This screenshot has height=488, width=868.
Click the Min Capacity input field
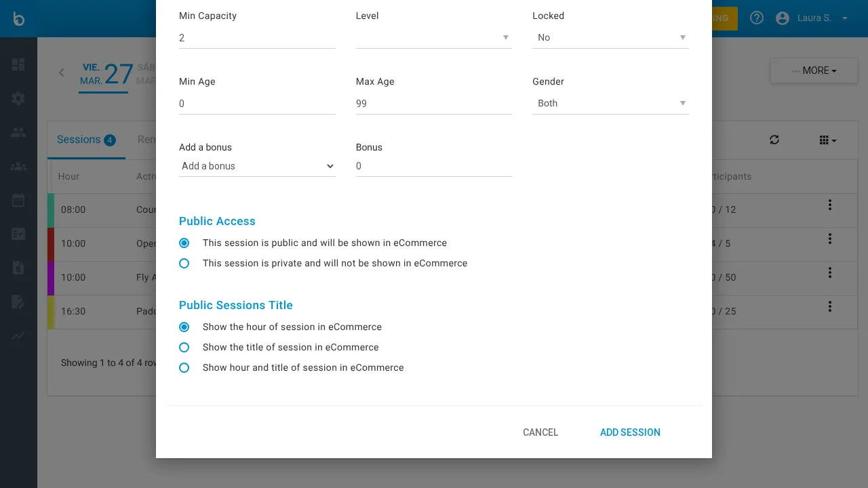(257, 37)
